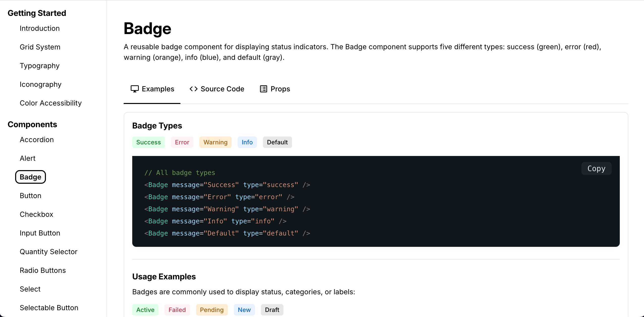Open the Introduction page
Viewport: 644px width, 317px height.
tap(40, 28)
